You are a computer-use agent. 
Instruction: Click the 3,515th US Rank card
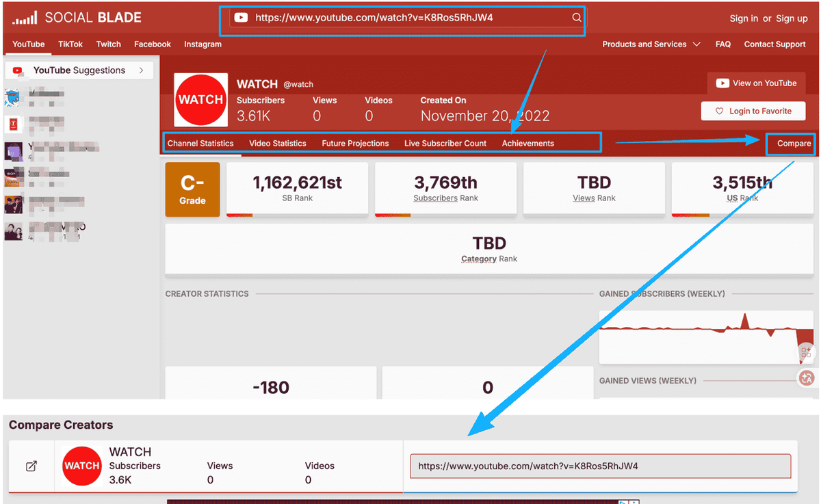tap(742, 189)
